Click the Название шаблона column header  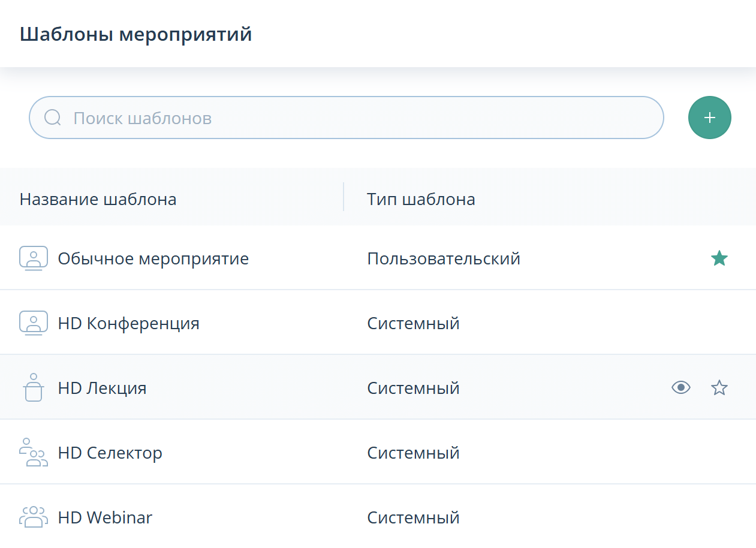pyautogui.click(x=98, y=198)
